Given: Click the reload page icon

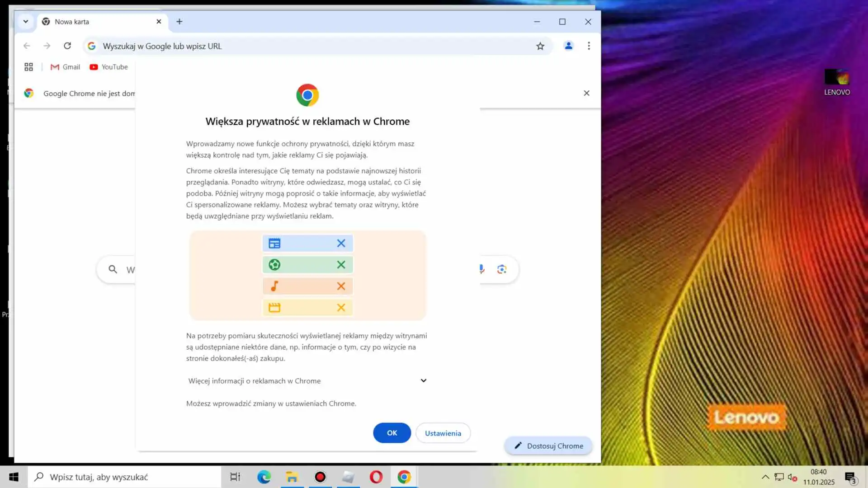Looking at the screenshot, I should [67, 46].
